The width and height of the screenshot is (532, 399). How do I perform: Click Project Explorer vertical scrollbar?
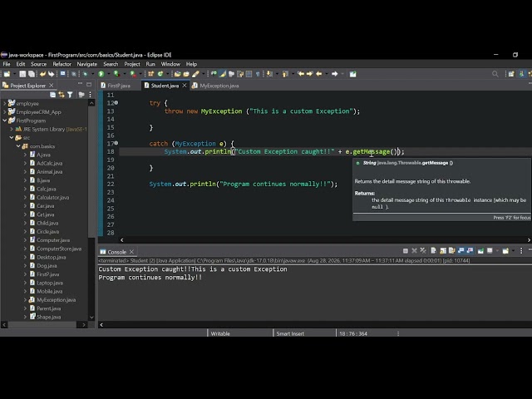(91, 171)
